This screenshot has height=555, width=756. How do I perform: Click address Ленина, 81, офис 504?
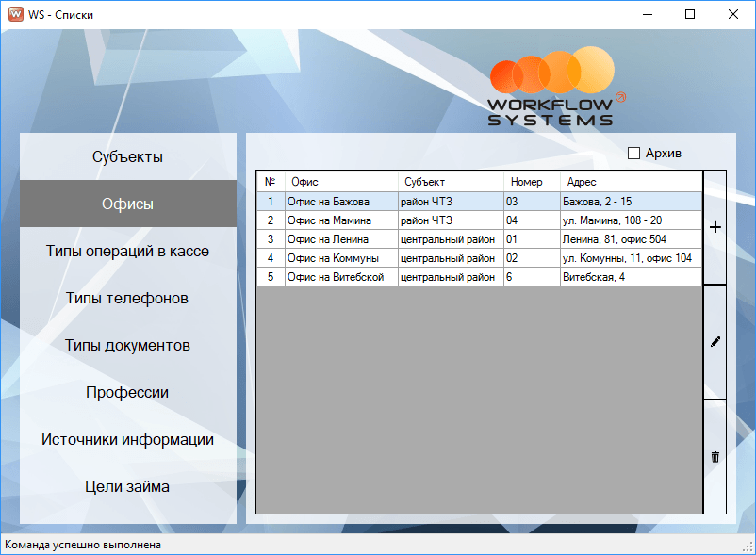(x=632, y=239)
